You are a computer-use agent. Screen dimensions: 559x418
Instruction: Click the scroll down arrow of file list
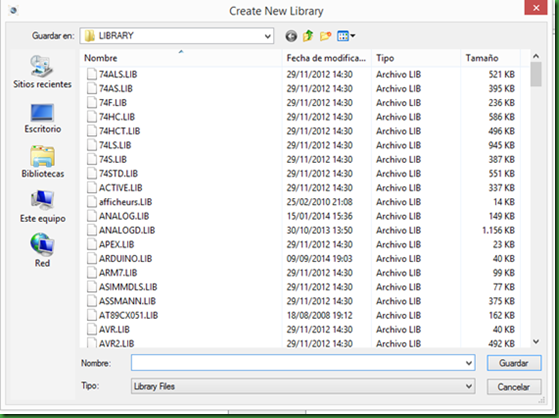(535, 341)
